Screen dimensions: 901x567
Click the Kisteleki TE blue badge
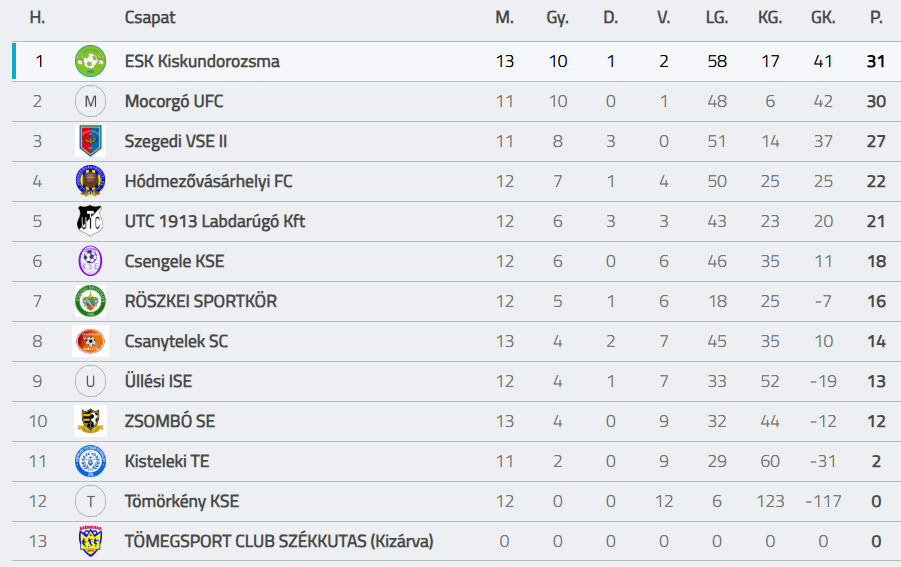point(90,461)
